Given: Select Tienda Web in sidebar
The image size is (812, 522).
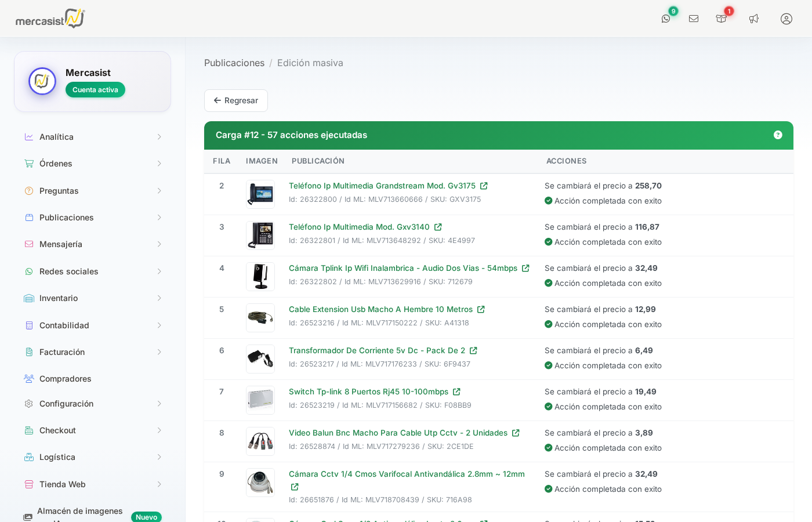Looking at the screenshot, I should [x=63, y=484].
